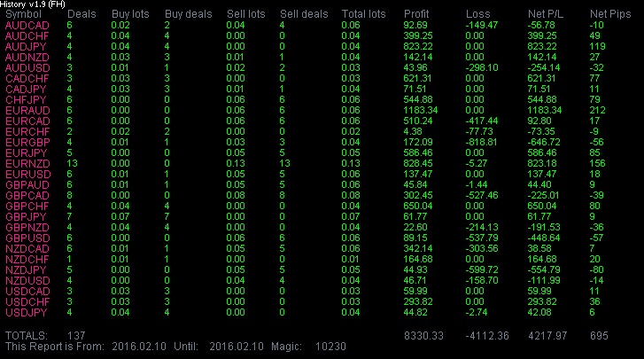Click the EURUSD symbol name

pos(28,174)
